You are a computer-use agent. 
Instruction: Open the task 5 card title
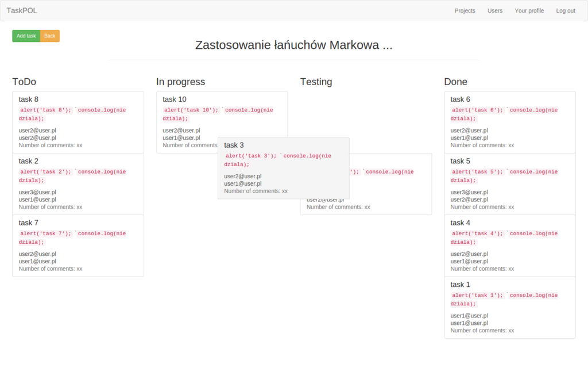pos(460,161)
